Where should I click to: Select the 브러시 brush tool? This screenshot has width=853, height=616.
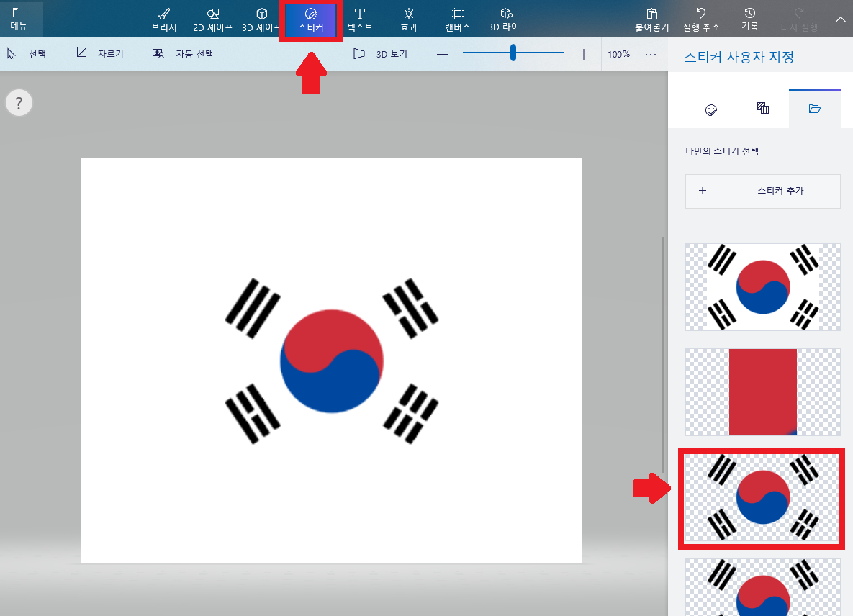tap(163, 19)
